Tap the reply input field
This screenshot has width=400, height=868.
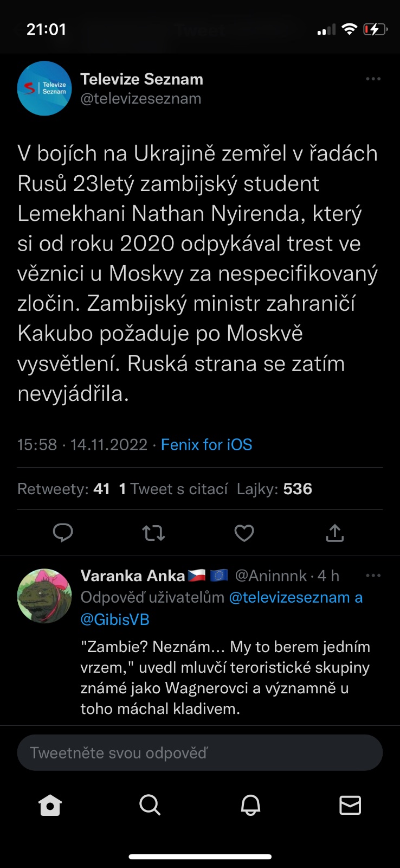(x=200, y=753)
